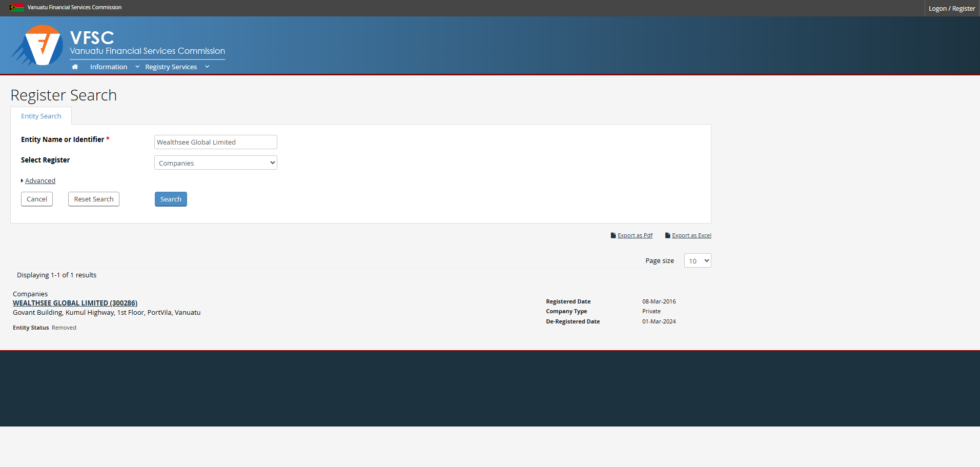Click the VFSC header title text
Image resolution: width=980 pixels, height=467 pixels.
click(92, 37)
